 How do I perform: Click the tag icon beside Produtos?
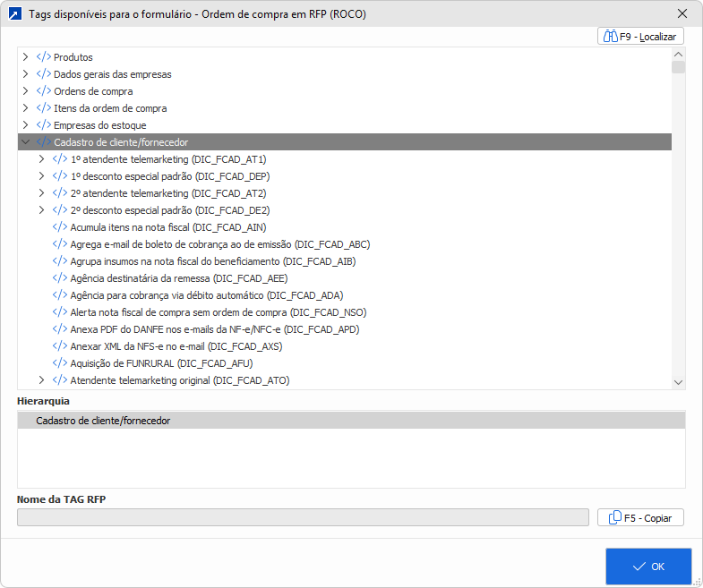(x=44, y=57)
